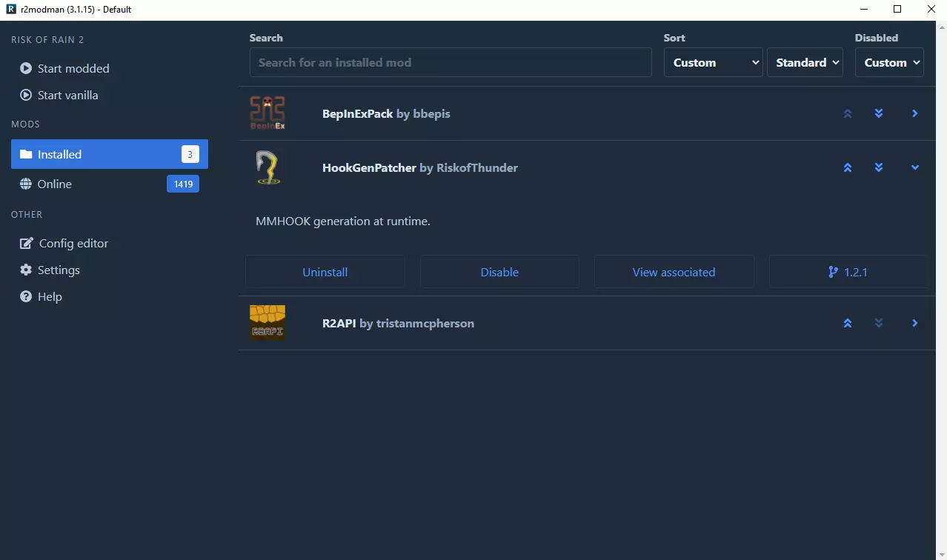Open the Disabled Custom dropdown
This screenshot has width=947, height=560.
889,62
